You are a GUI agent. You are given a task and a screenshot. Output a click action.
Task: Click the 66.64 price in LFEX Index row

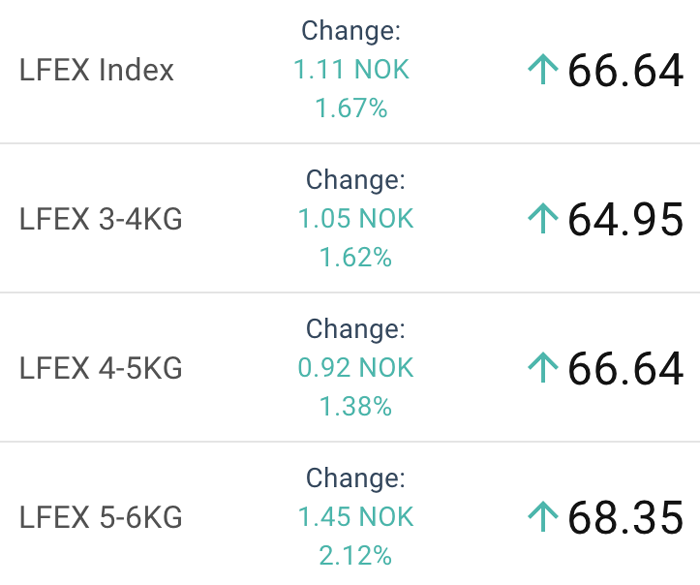click(625, 70)
